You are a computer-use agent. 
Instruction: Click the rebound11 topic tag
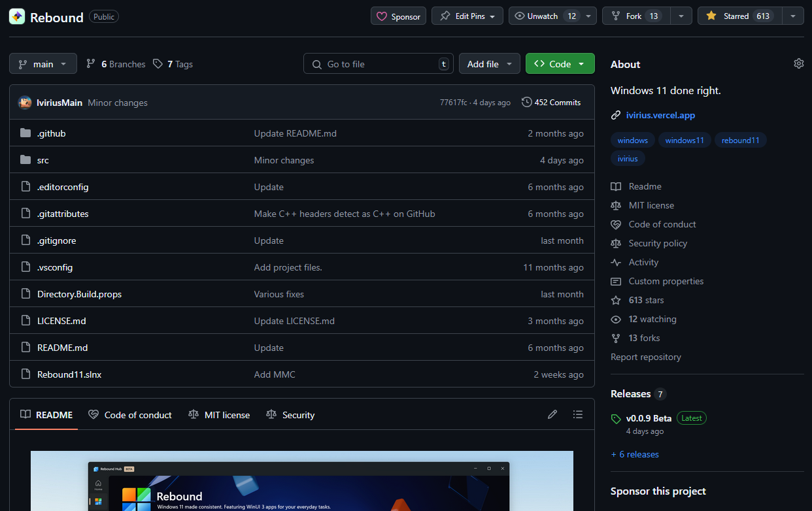(x=741, y=140)
